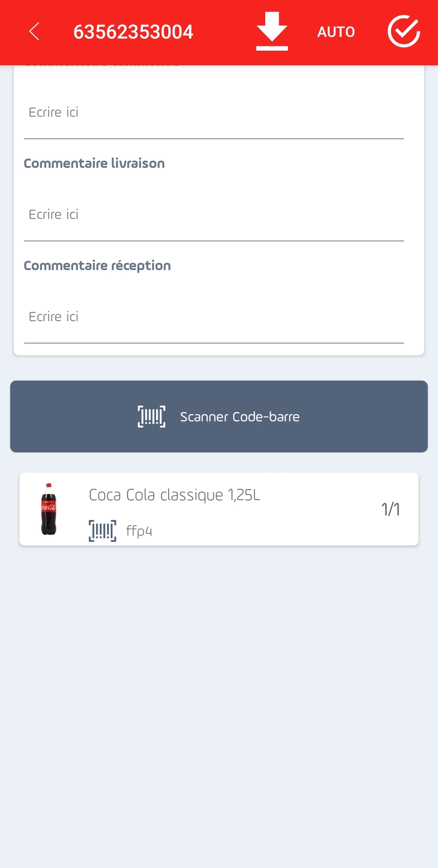
Task: Focus the Commentaire réception text field
Action: coord(214,317)
